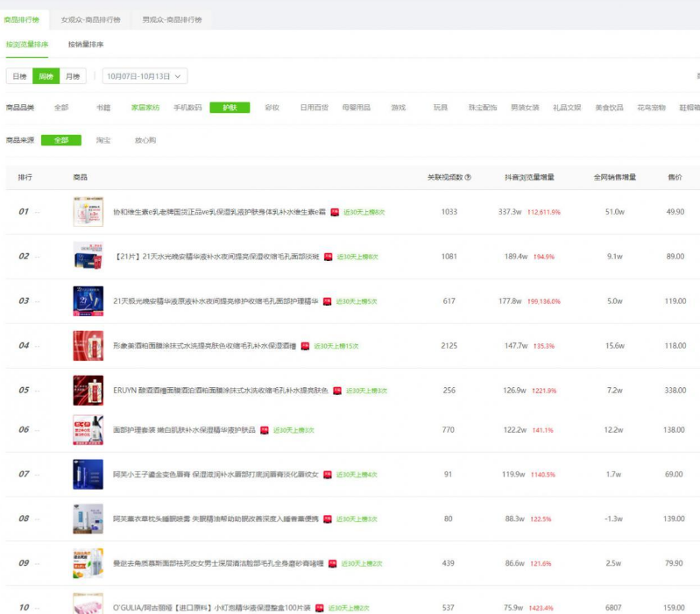700x614 pixels.
Task: Open the rank 04 red mask thumbnail
Action: (x=88, y=345)
